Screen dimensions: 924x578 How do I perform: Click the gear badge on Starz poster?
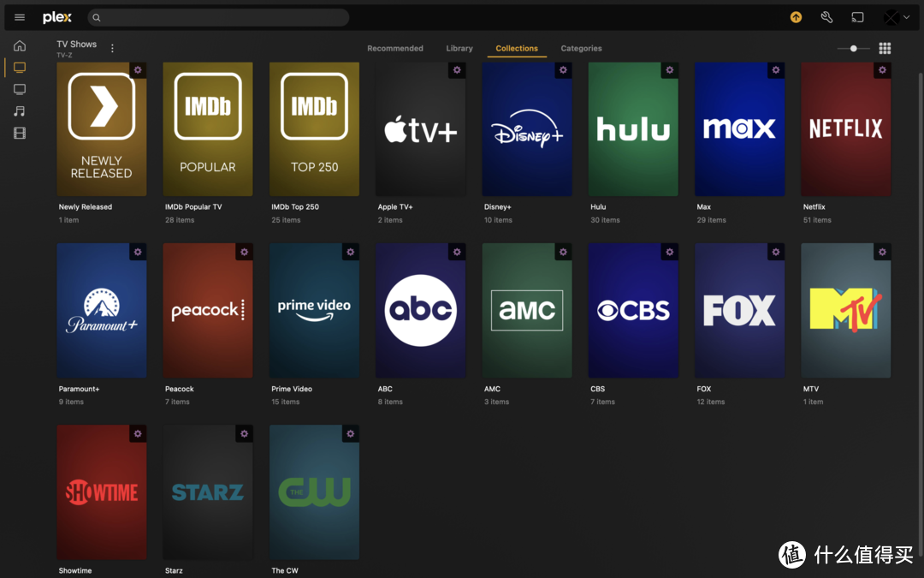click(244, 433)
